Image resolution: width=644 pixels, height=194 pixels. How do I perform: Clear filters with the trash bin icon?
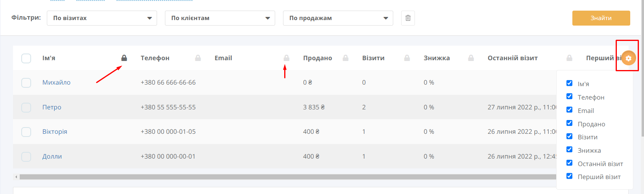click(408, 18)
